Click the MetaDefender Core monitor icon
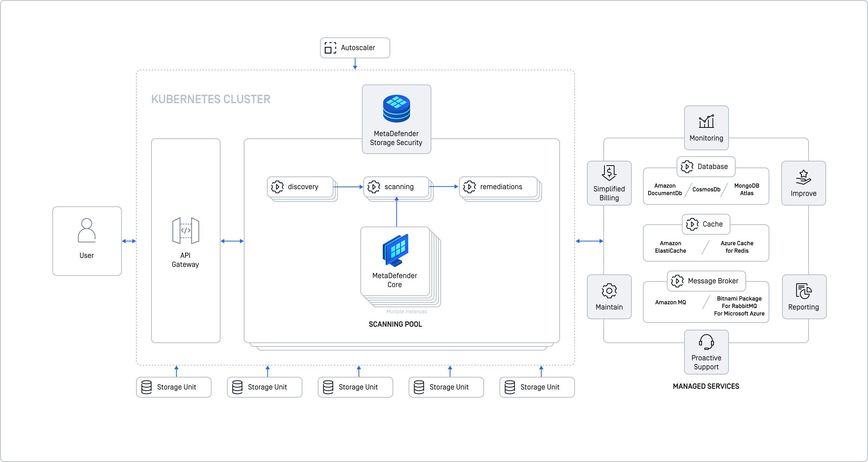868x462 pixels. (x=395, y=250)
